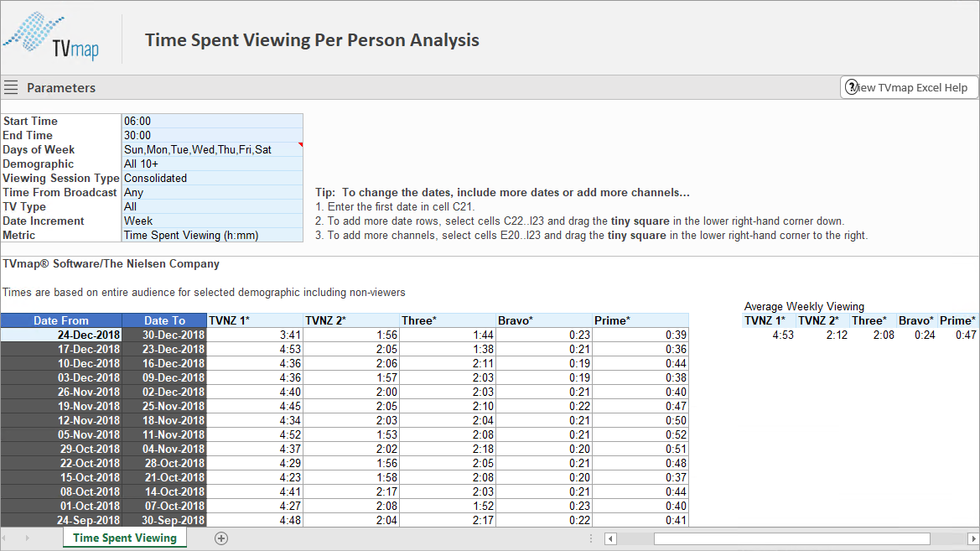980x551 pixels.
Task: Click the tab bar split handle dots
Action: pyautogui.click(x=591, y=538)
